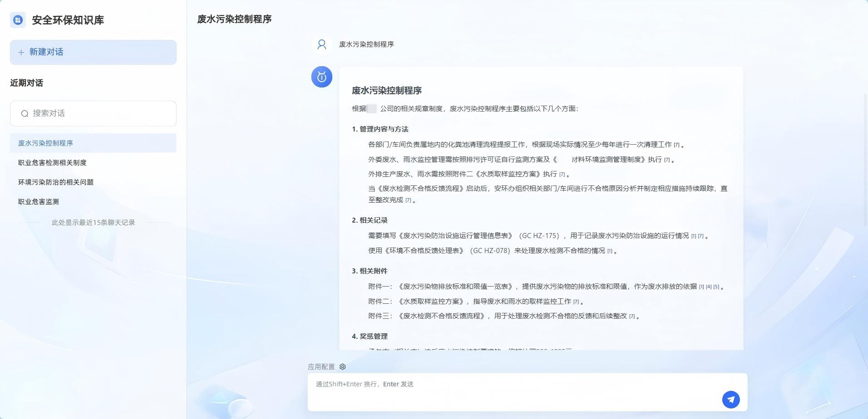868x419 pixels.
Task: Open citation [1] after GC HZ-078 sentence
Action: pyautogui.click(x=610, y=251)
